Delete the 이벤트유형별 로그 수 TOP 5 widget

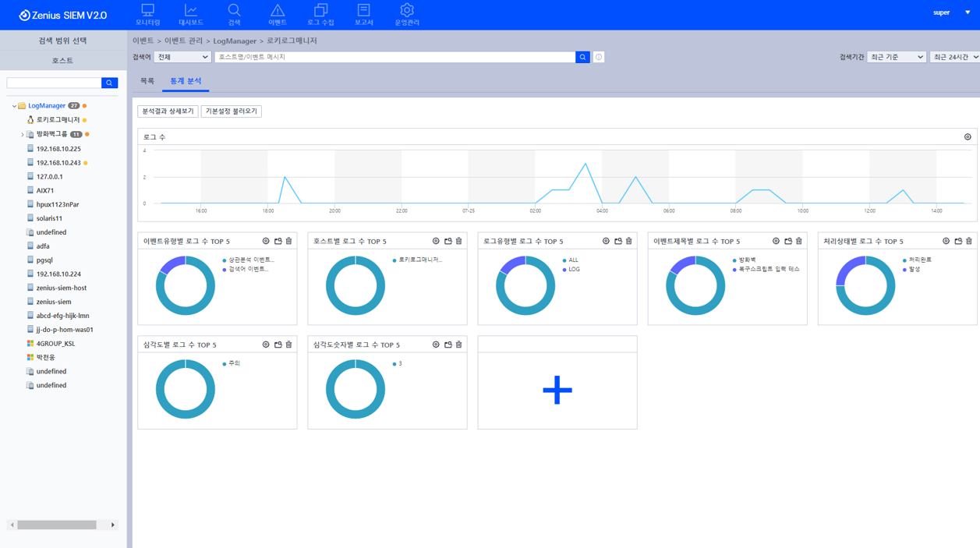click(x=289, y=242)
